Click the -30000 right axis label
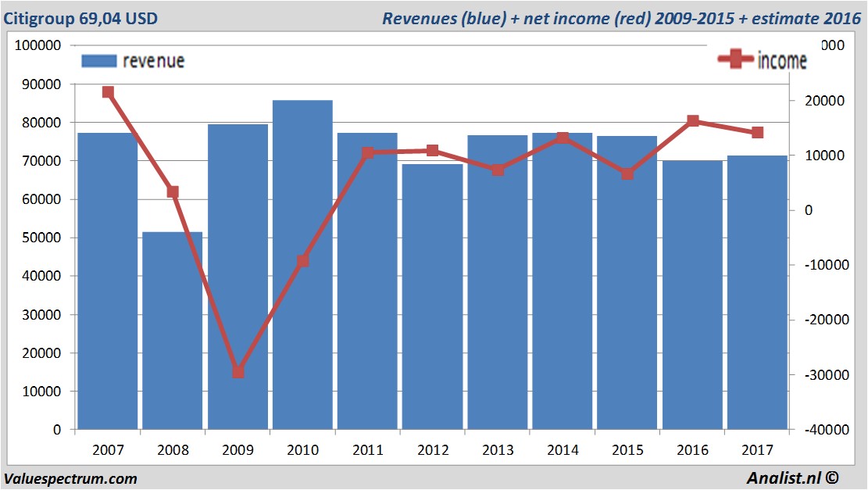The width and height of the screenshot is (868, 490). click(x=827, y=375)
